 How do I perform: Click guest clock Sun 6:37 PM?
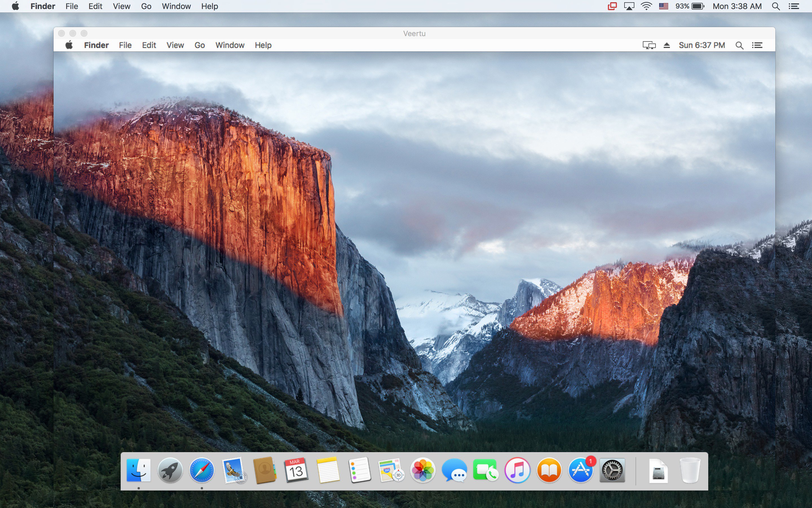[x=701, y=45]
